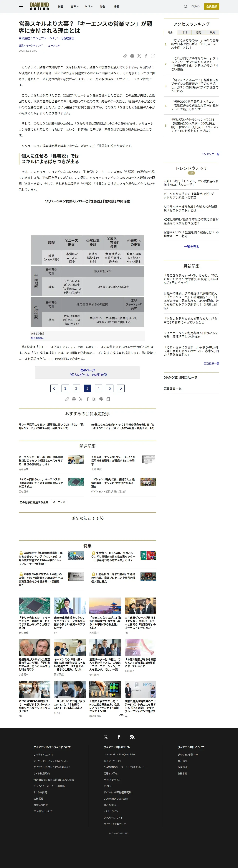
Task: Open the rank 5 article 年収が高い会社ランキング2024
Action: (x=195, y=125)
